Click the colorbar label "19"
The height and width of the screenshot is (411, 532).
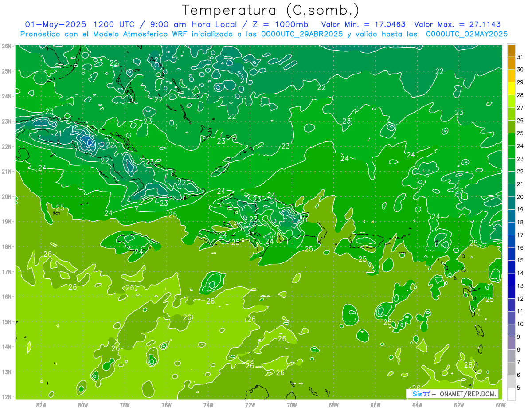point(520,210)
